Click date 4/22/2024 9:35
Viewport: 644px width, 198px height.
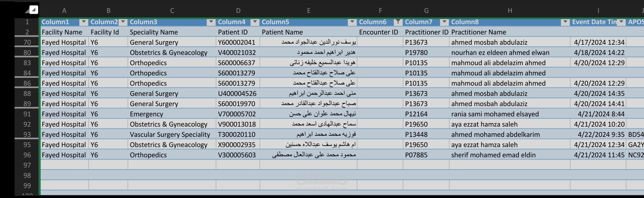(598, 134)
